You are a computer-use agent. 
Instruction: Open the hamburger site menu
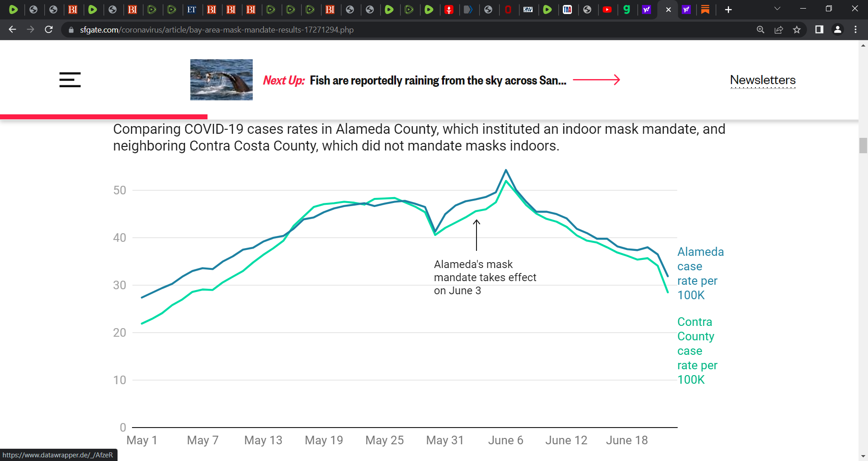[x=70, y=80]
